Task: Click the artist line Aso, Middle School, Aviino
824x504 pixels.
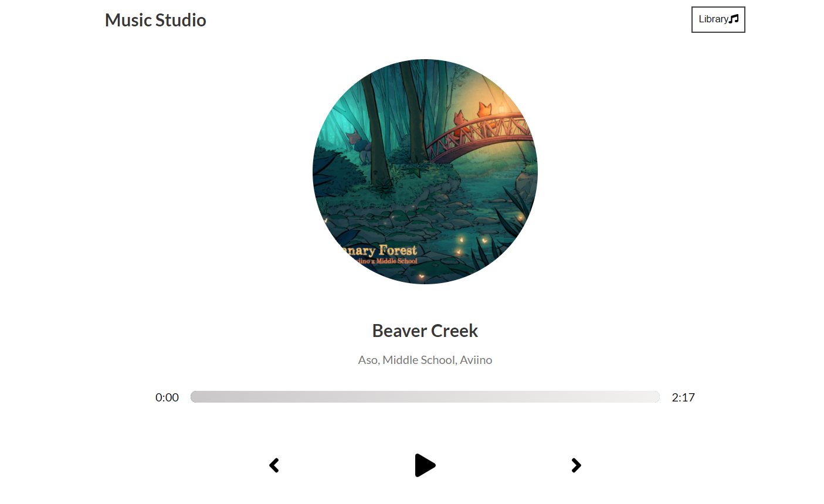Action: click(x=425, y=360)
